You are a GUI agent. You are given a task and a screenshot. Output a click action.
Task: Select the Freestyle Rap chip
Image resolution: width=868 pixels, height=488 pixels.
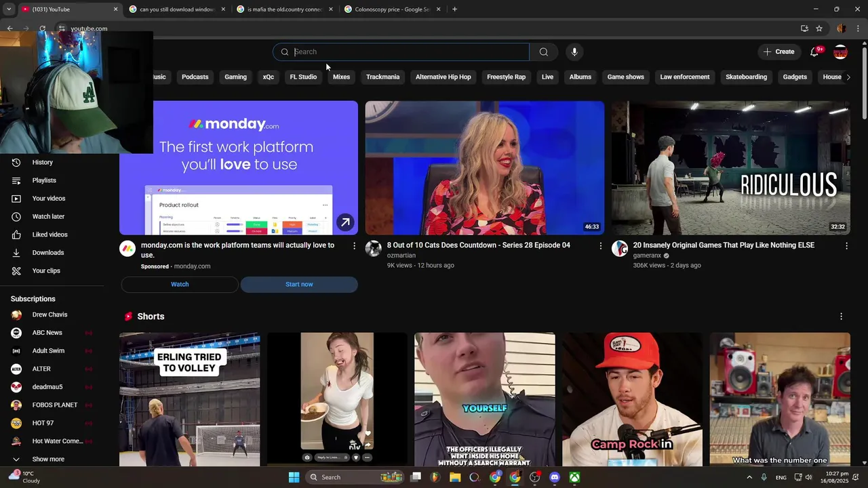click(506, 77)
